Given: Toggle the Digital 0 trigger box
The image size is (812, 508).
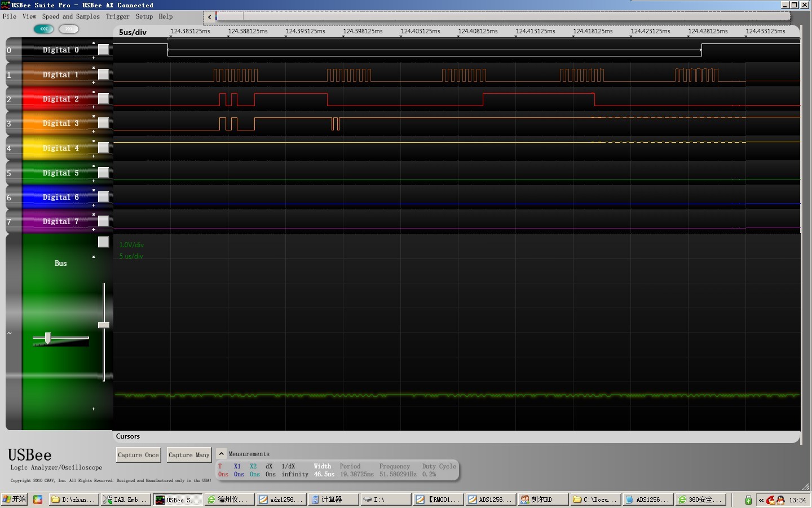Looking at the screenshot, I should 104,50.
